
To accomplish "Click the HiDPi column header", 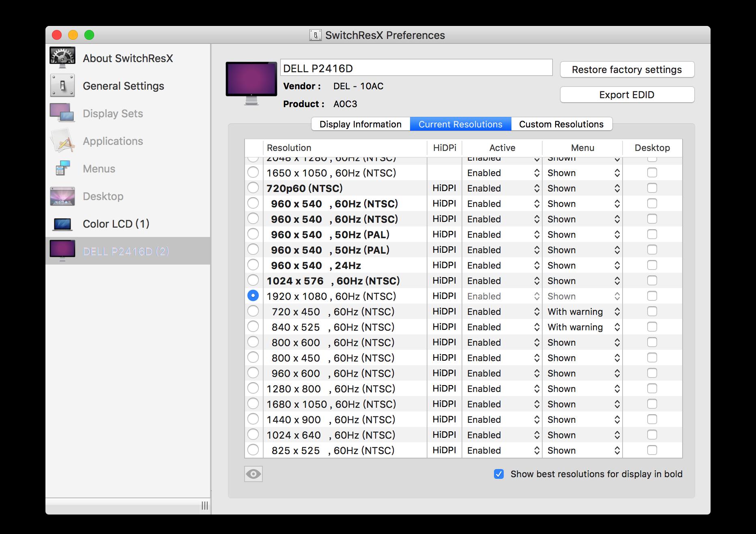I will pyautogui.click(x=445, y=148).
